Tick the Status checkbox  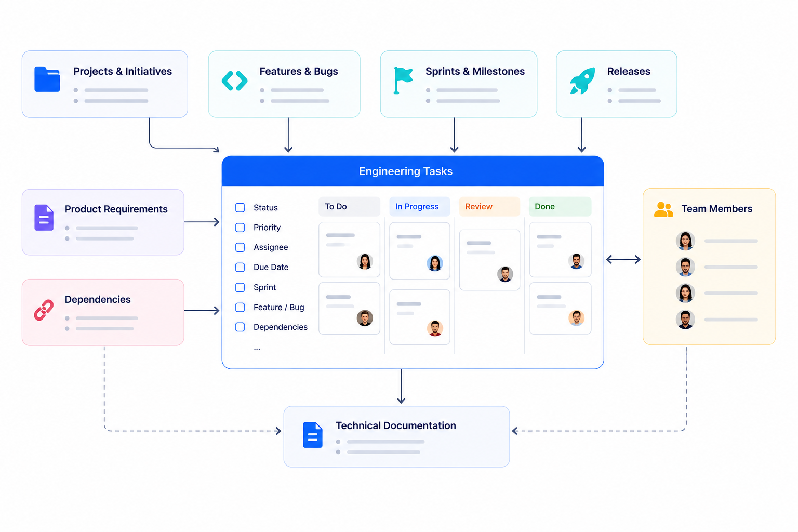[240, 208]
